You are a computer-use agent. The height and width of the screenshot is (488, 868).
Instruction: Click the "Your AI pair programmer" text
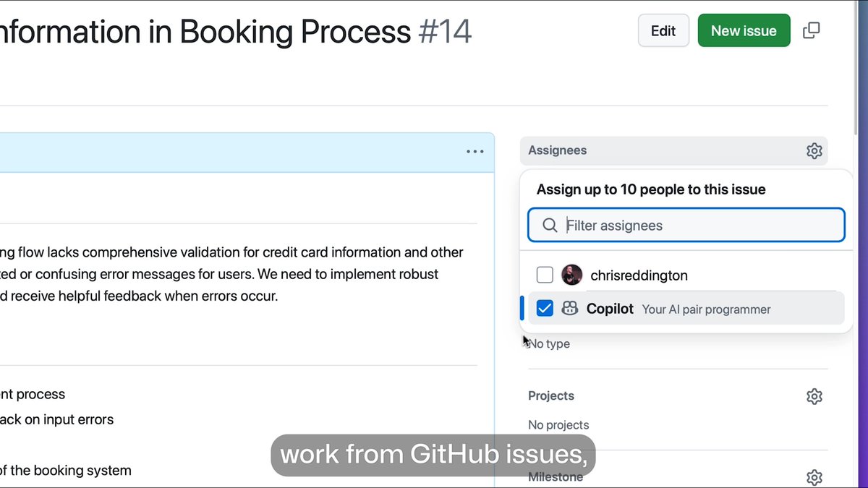[706, 309]
